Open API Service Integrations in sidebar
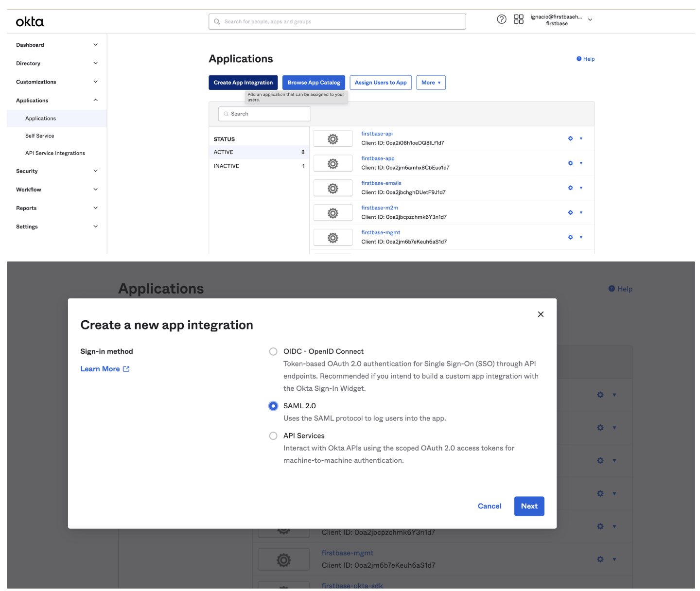Viewport: 700px width, 591px height. coord(55,153)
